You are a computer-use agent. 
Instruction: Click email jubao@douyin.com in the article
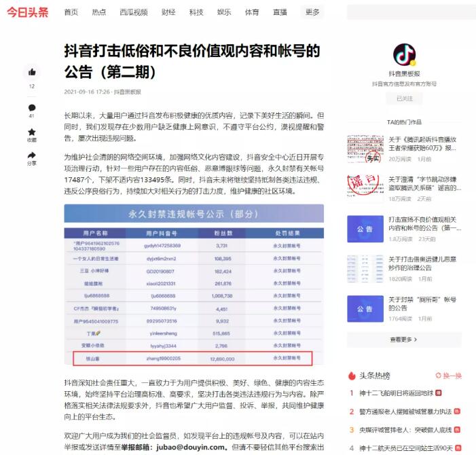(191, 448)
